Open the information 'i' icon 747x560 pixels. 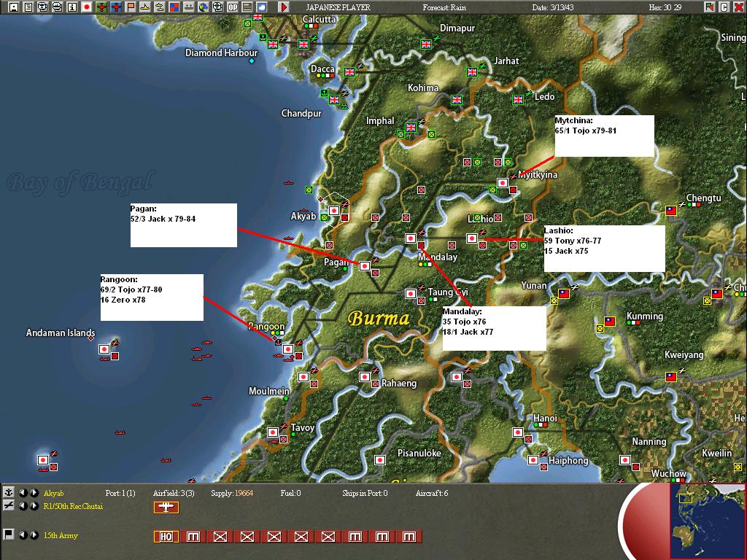pos(72,7)
